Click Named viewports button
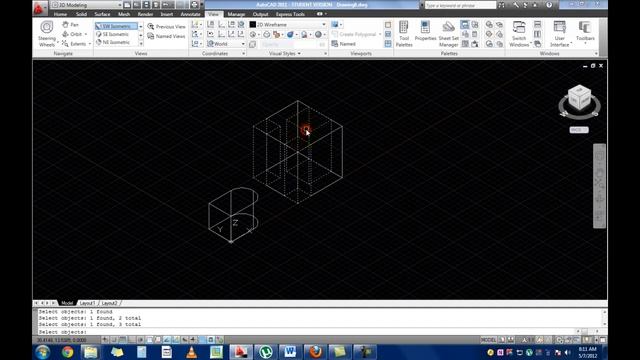Viewport: 640px width, 360px height. (x=343, y=44)
